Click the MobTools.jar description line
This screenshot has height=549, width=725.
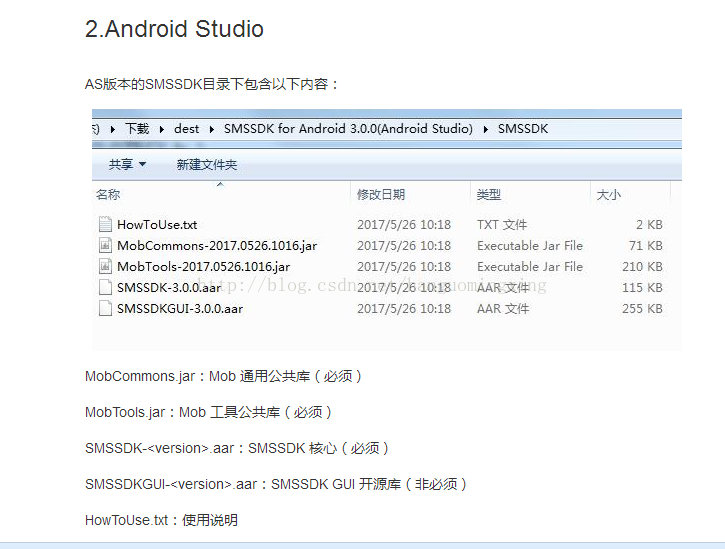[209, 412]
